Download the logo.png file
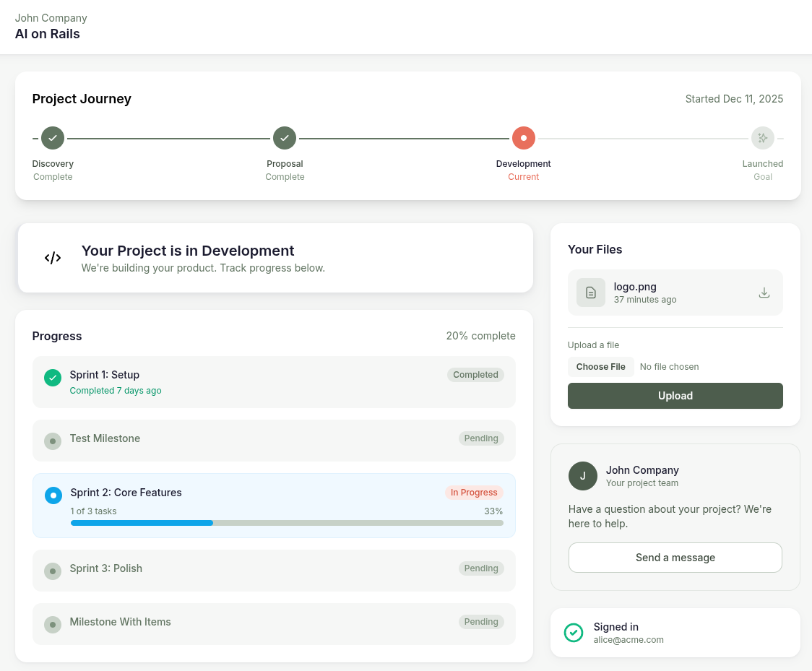 click(x=764, y=293)
